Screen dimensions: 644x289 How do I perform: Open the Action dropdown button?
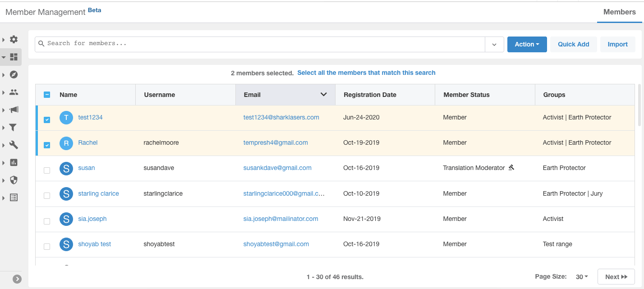(527, 44)
